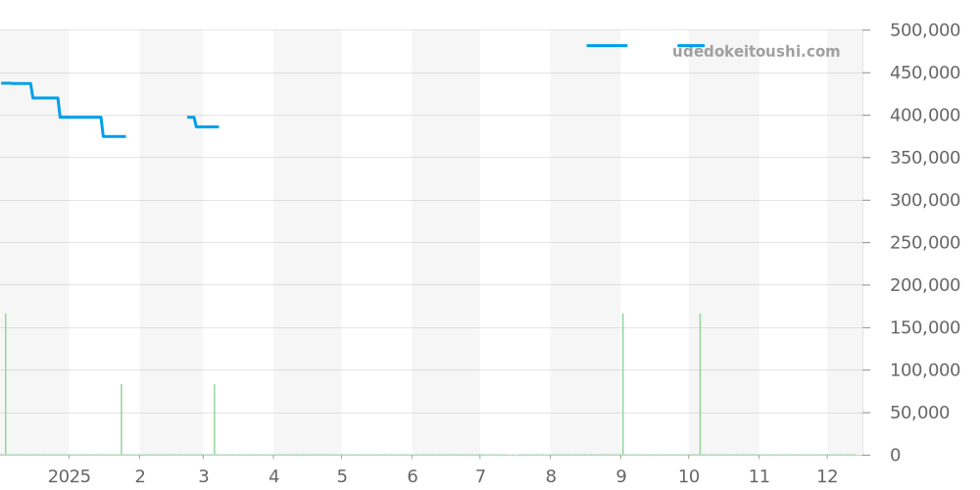Click the tall green bar just after month 10
The height and width of the screenshot is (490, 980).
click(700, 384)
